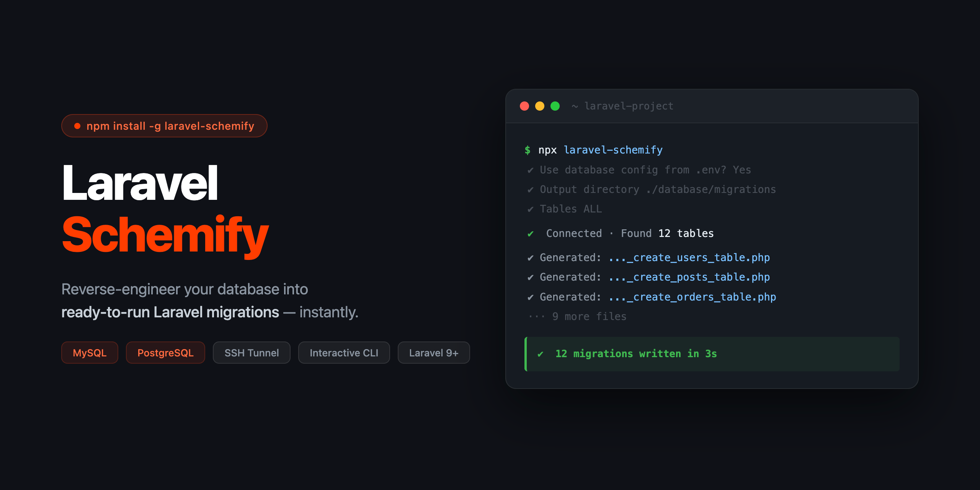Click the green terminal traffic light
980x490 pixels.
point(555,106)
